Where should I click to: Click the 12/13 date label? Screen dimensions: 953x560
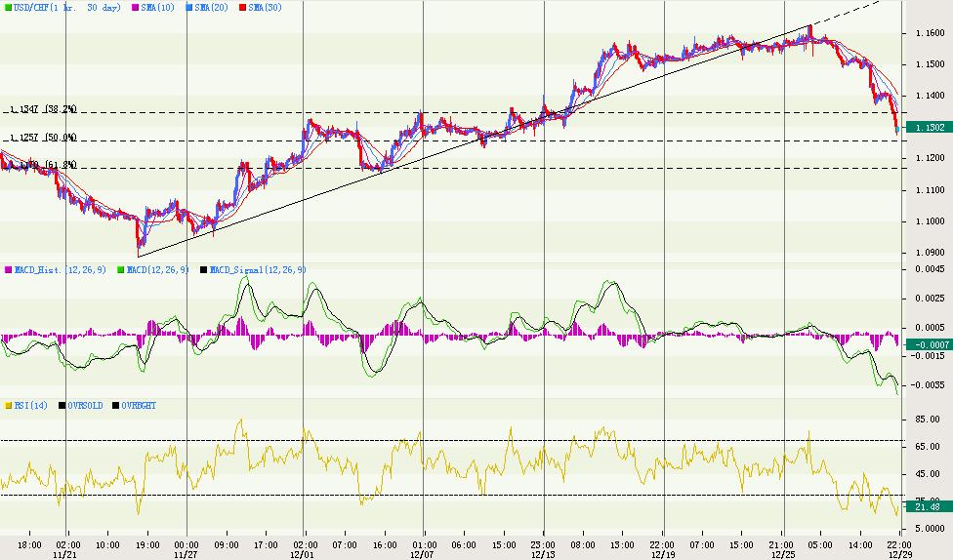click(x=543, y=554)
